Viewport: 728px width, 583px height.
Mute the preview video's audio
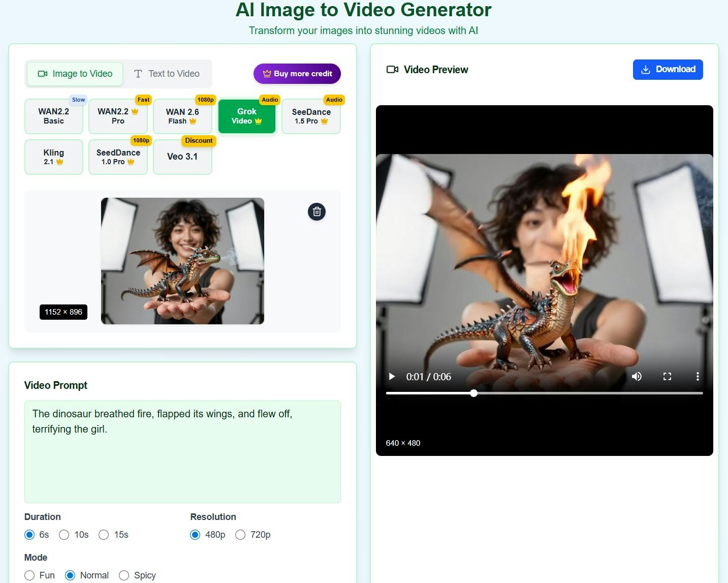637,376
